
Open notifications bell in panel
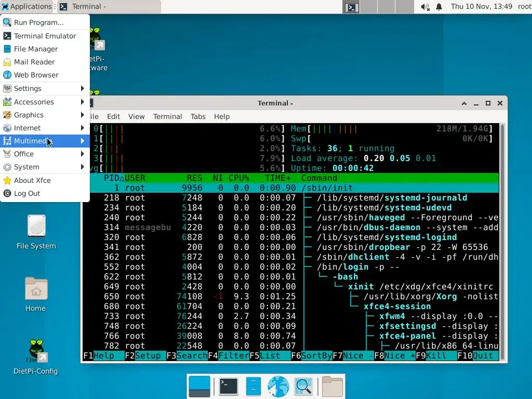[439, 7]
